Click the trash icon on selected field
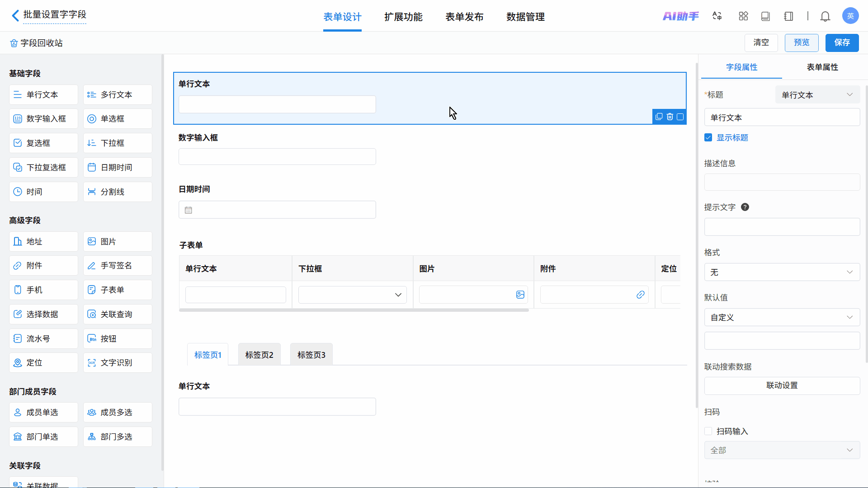The height and width of the screenshot is (488, 868). [670, 117]
